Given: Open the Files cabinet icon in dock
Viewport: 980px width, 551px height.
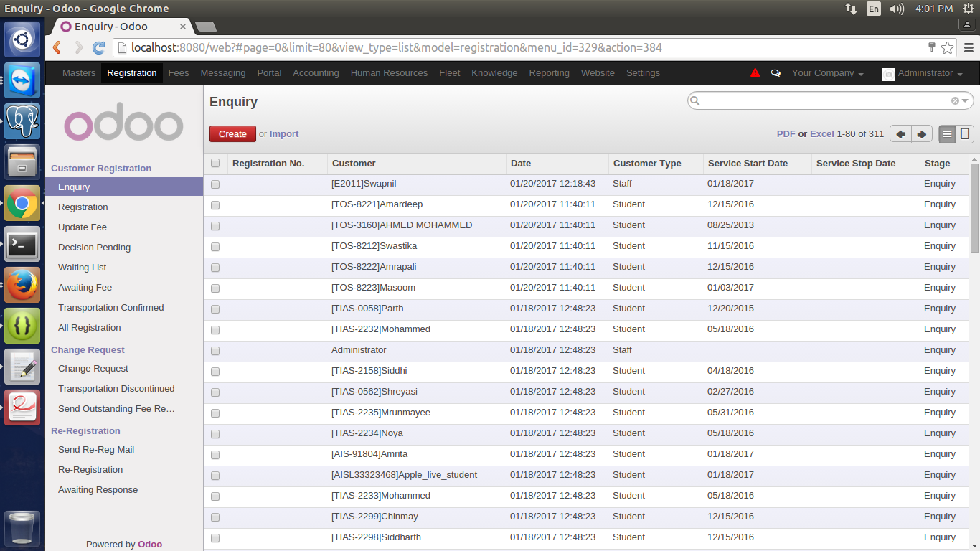Looking at the screenshot, I should 22,162.
